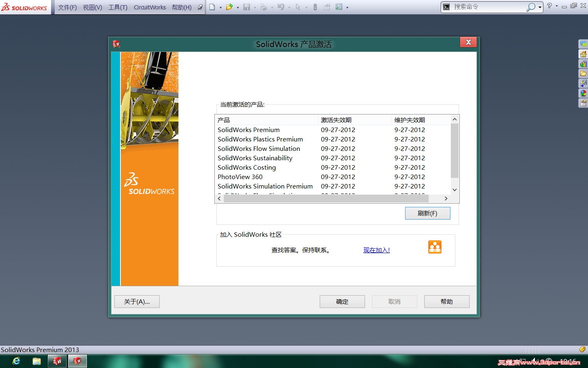Expand the search command dropdown arrow
Viewport: 588px width, 368px height.
point(540,7)
